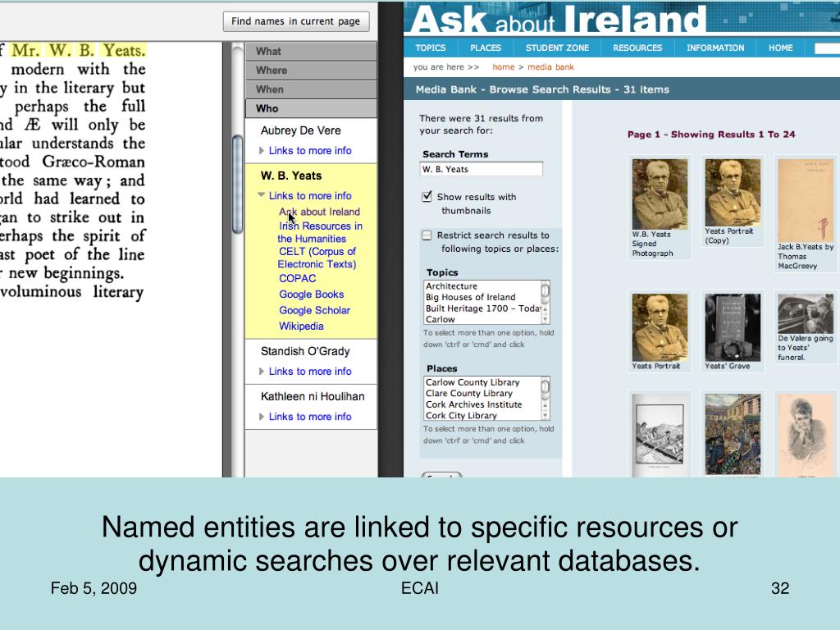
Task: Click the names panel scrollbar thumb
Action: click(x=237, y=185)
